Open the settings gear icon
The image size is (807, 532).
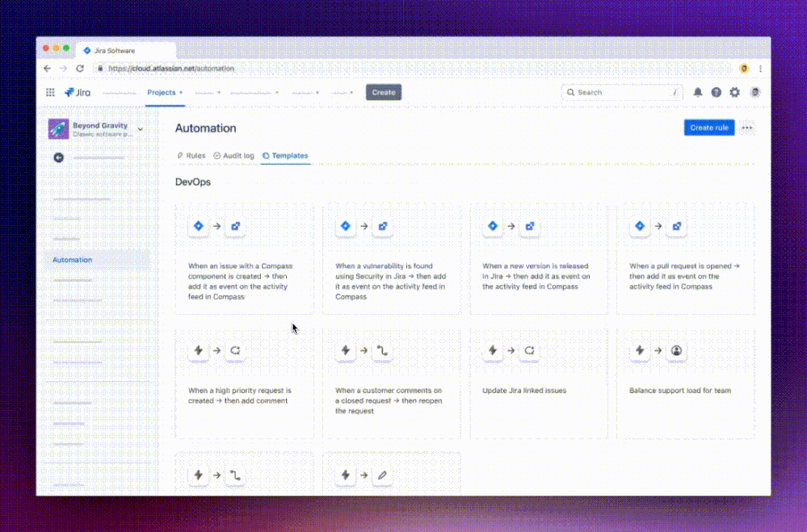click(x=734, y=92)
